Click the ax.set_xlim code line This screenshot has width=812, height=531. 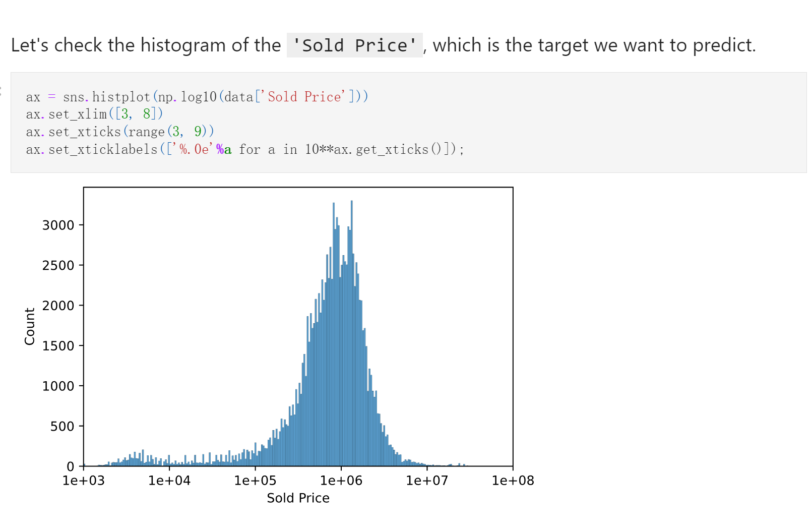(95, 114)
